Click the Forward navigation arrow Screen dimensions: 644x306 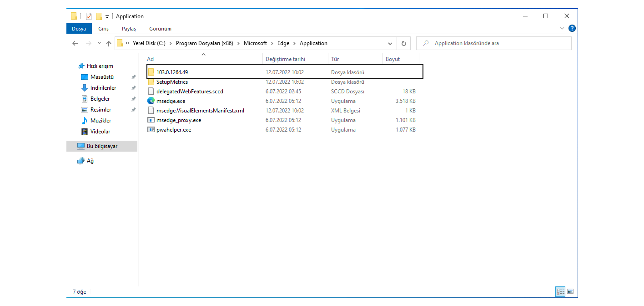(x=89, y=43)
